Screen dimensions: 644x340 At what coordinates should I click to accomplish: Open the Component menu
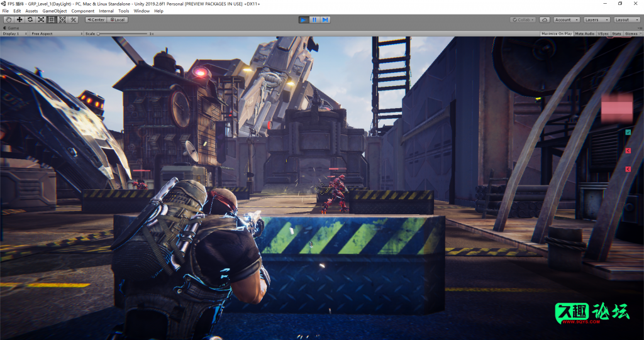pyautogui.click(x=82, y=11)
